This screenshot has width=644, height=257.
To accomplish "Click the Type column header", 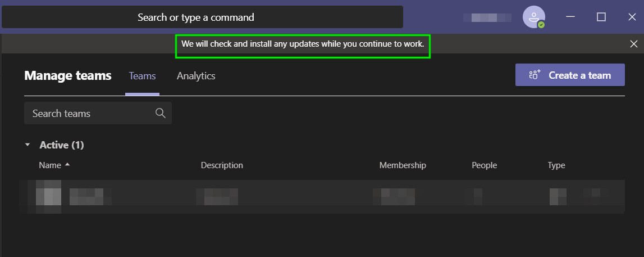I will (x=556, y=165).
